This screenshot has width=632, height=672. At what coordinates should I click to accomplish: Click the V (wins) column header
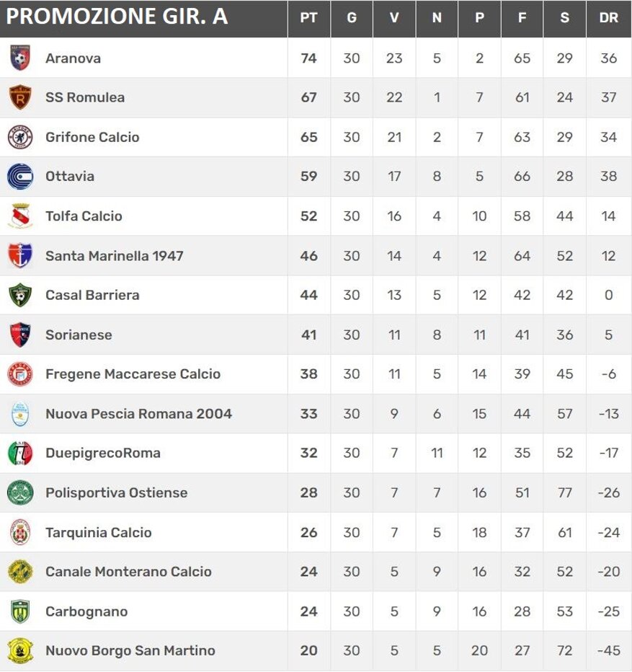tap(394, 18)
